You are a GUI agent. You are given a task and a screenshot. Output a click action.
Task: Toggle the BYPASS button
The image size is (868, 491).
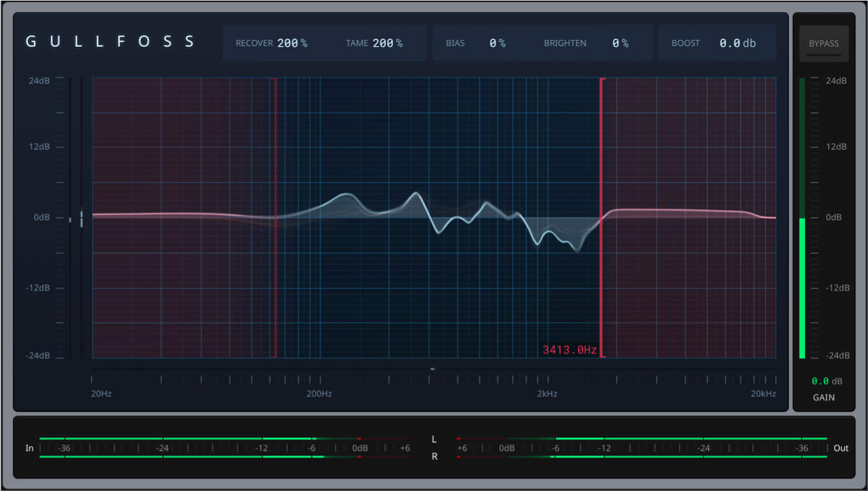(x=823, y=44)
